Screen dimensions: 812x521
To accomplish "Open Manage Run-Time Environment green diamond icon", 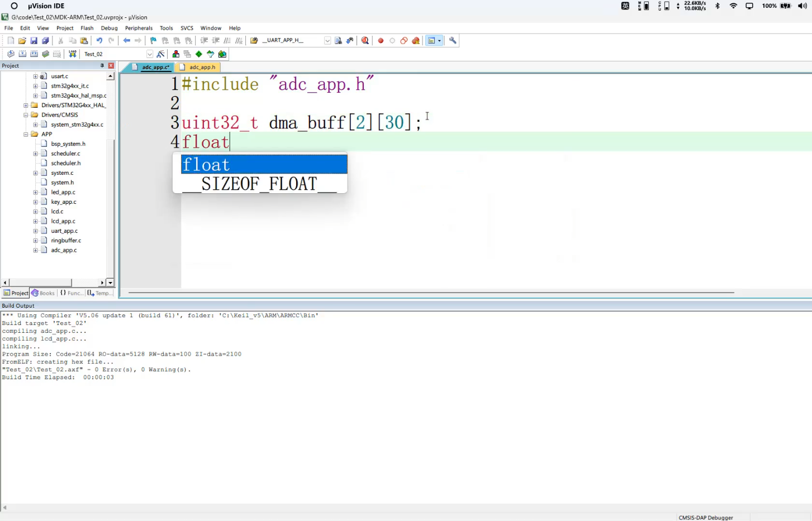I will tap(199, 54).
